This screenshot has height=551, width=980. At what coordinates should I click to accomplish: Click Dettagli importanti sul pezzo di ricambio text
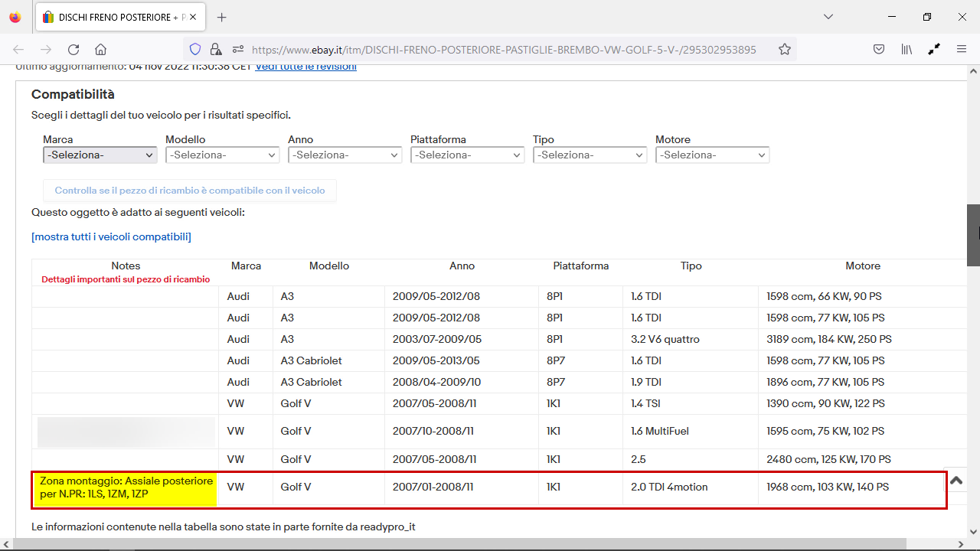[126, 279]
